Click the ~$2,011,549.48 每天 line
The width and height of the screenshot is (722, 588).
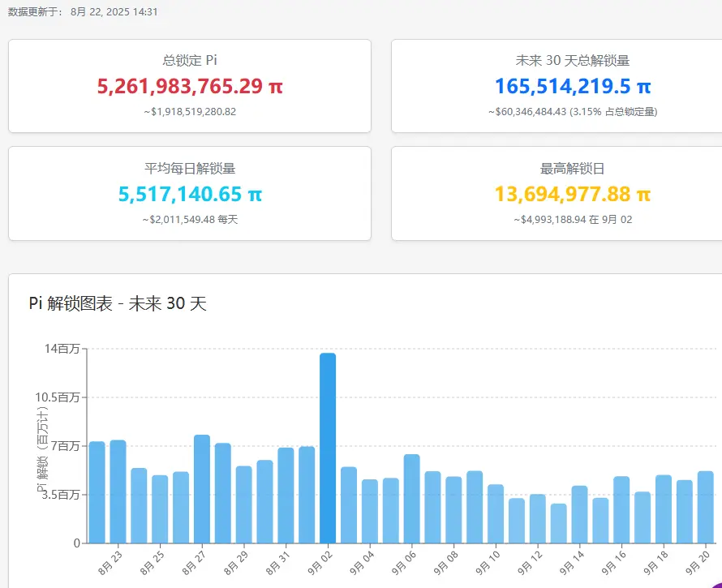point(190,220)
